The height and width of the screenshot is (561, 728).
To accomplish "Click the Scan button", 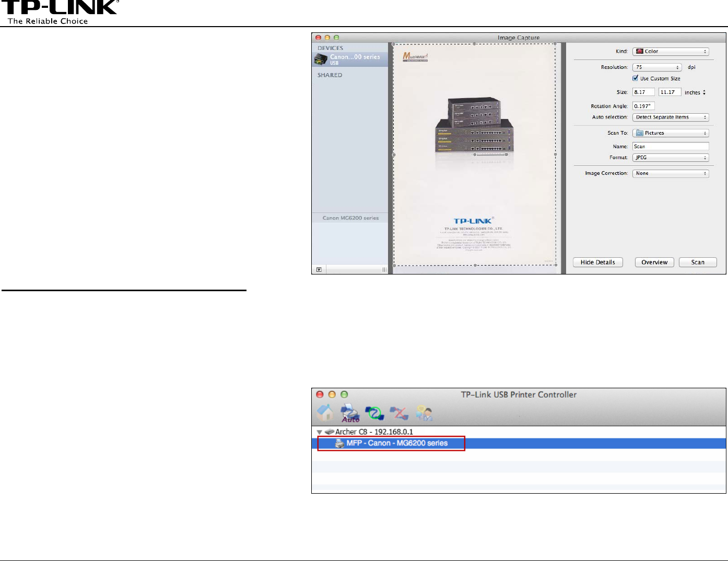I will (698, 262).
